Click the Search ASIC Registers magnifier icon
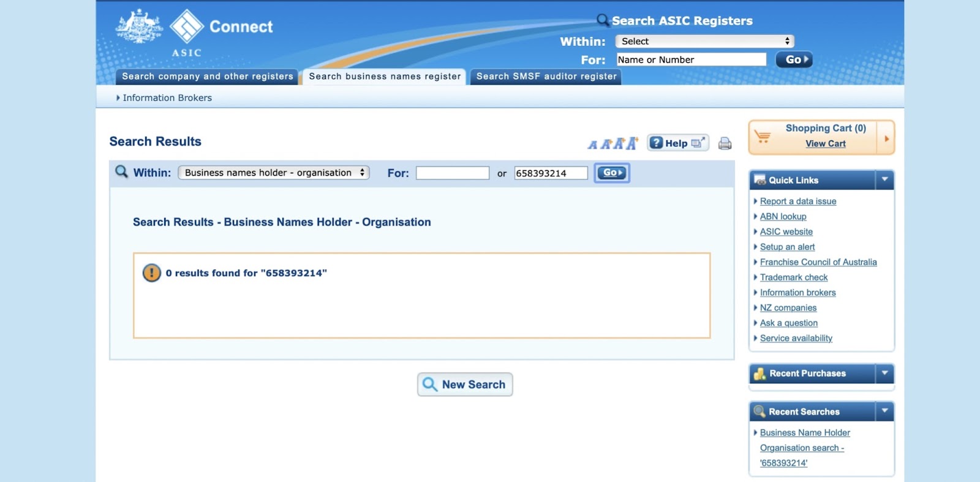This screenshot has width=980, height=482. 603,20
